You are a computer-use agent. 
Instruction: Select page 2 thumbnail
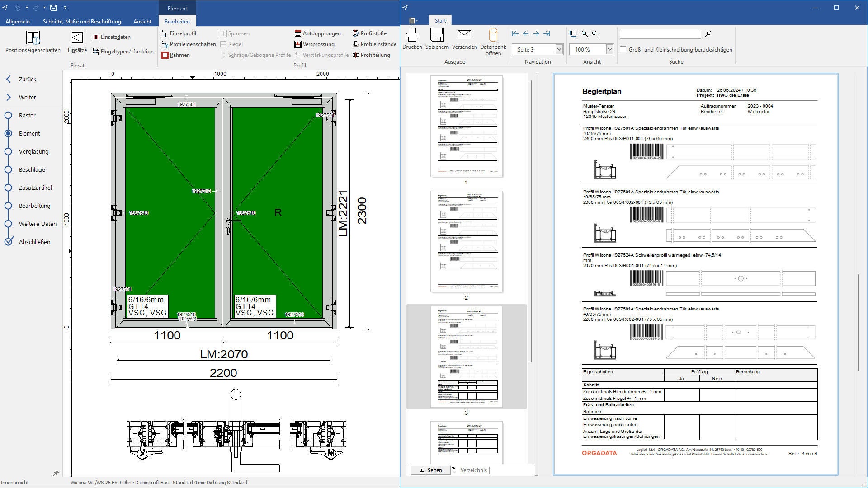(x=466, y=241)
